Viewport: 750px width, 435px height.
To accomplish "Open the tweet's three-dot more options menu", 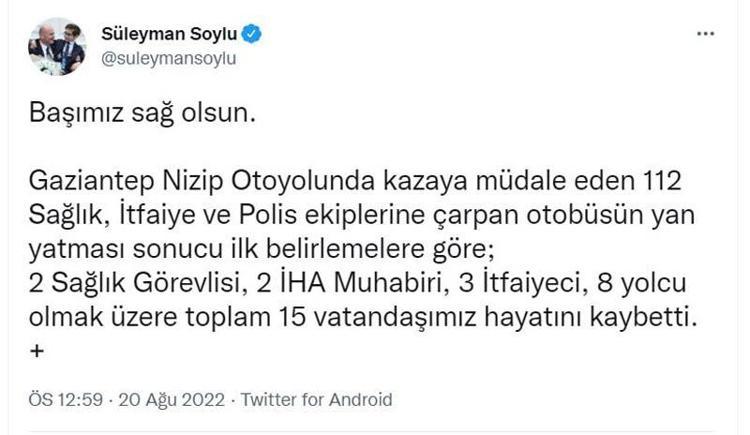I will pos(705,34).
